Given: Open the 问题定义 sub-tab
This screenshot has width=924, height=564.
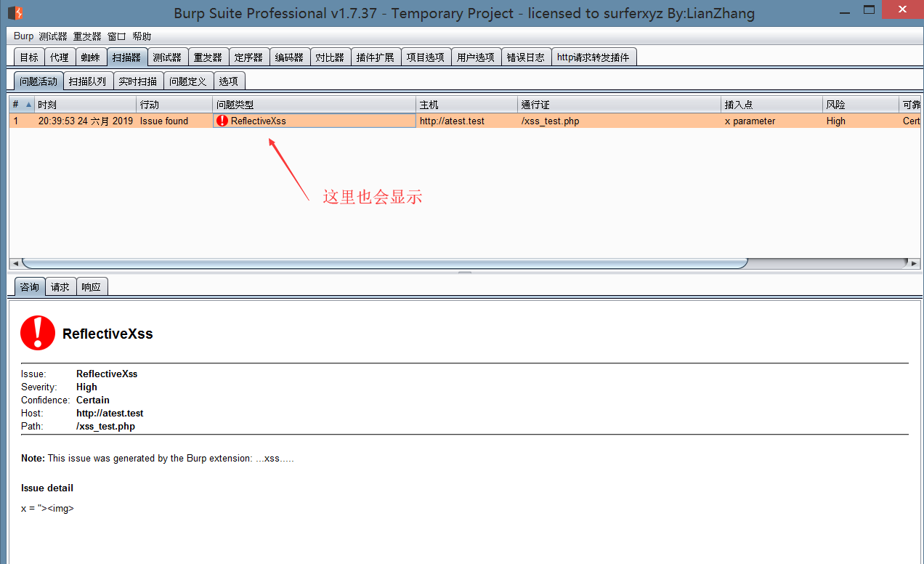Looking at the screenshot, I should [188, 81].
